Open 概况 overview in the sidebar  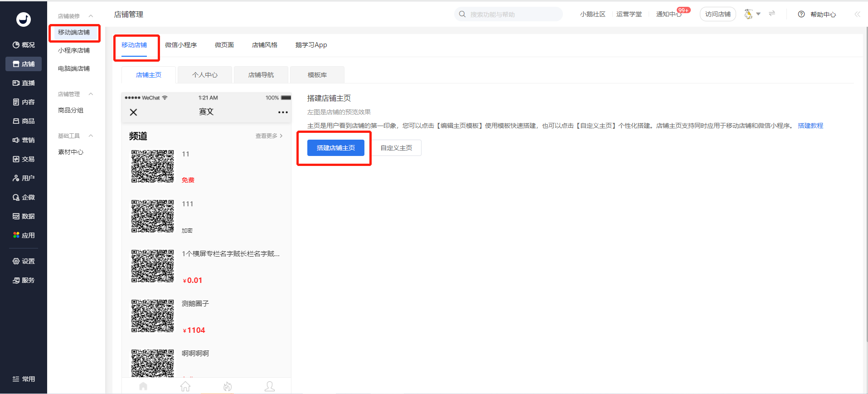tap(24, 45)
